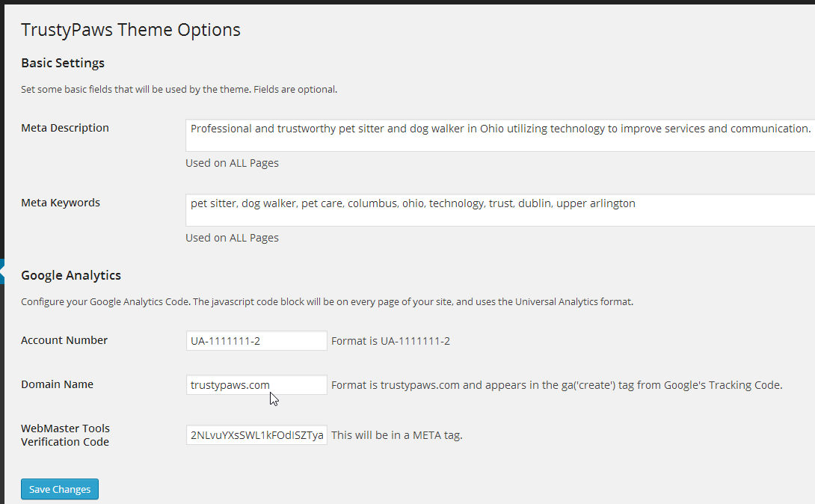
Task: Click the ga('create') tag format hint text
Action: (x=557, y=386)
